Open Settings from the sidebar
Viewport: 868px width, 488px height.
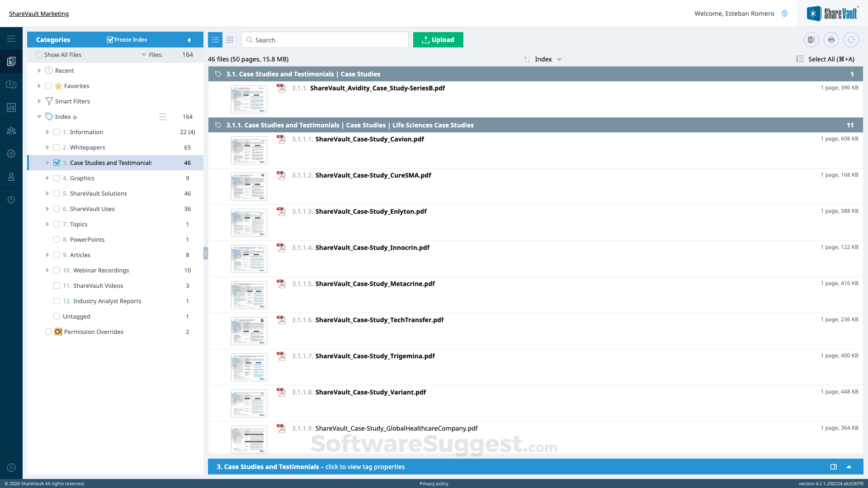coord(11,154)
